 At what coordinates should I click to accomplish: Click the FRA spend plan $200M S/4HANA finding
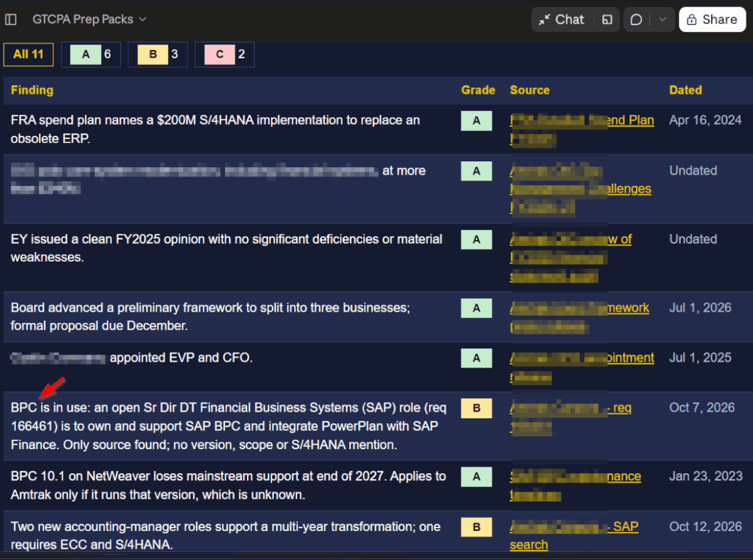pos(215,129)
